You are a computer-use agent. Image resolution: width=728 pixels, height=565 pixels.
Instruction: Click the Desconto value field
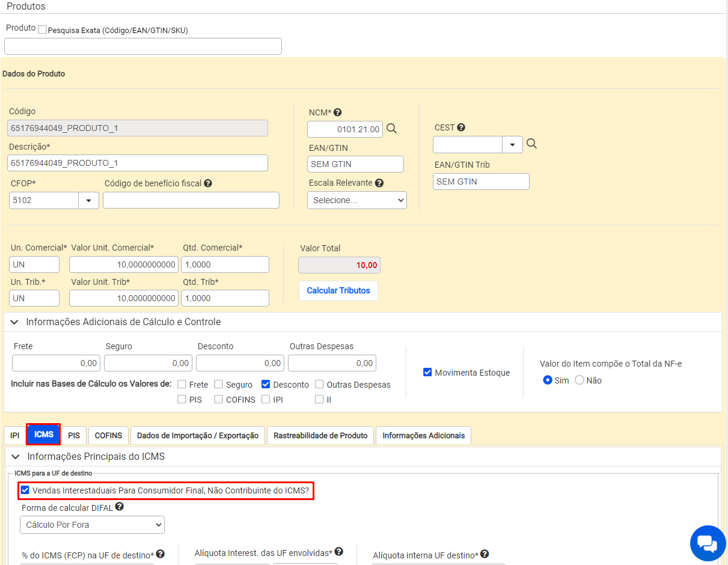click(240, 363)
